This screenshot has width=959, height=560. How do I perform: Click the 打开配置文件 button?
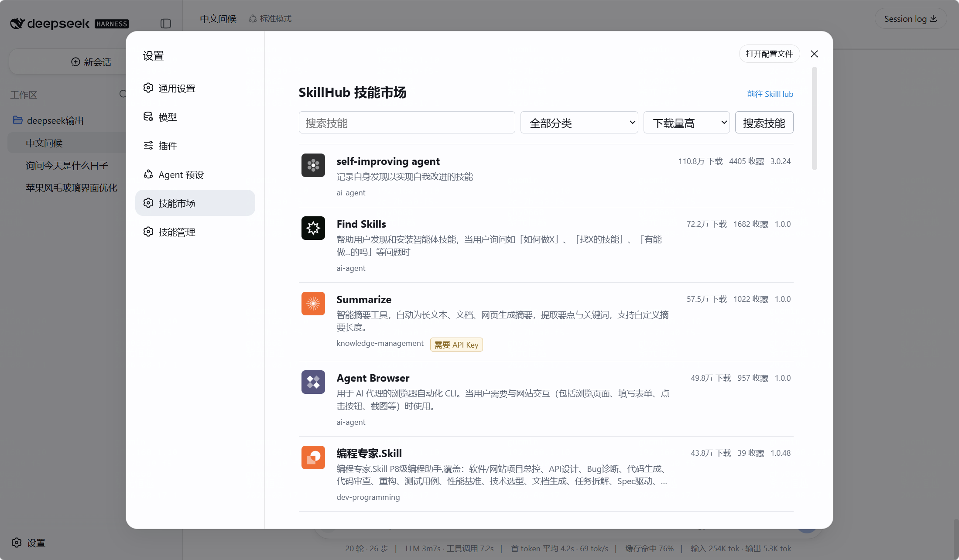769,54
